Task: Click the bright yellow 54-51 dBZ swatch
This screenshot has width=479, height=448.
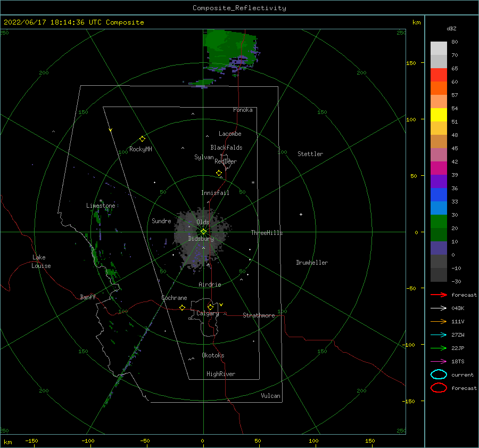Action: pyautogui.click(x=439, y=115)
